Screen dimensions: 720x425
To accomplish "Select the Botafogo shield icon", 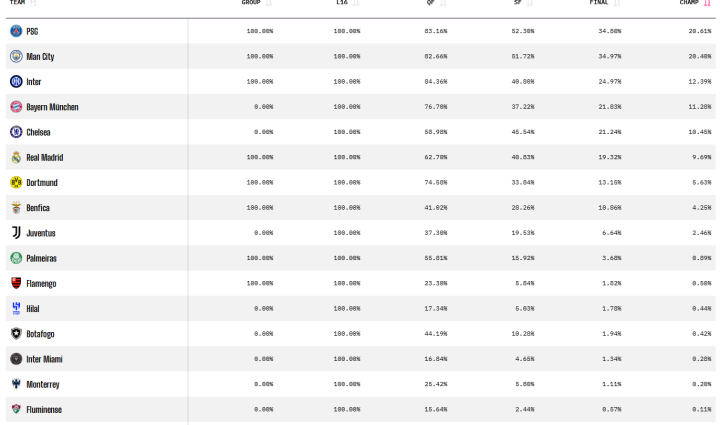I will pos(16,334).
